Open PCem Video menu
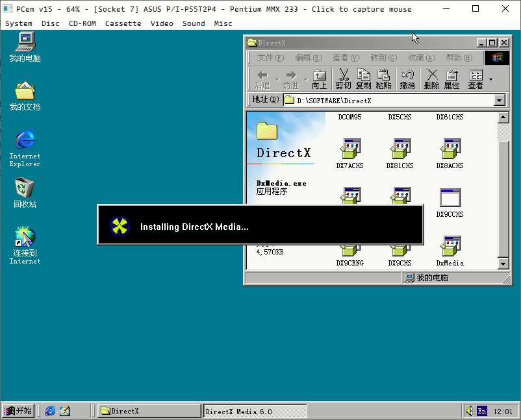 coord(162,23)
